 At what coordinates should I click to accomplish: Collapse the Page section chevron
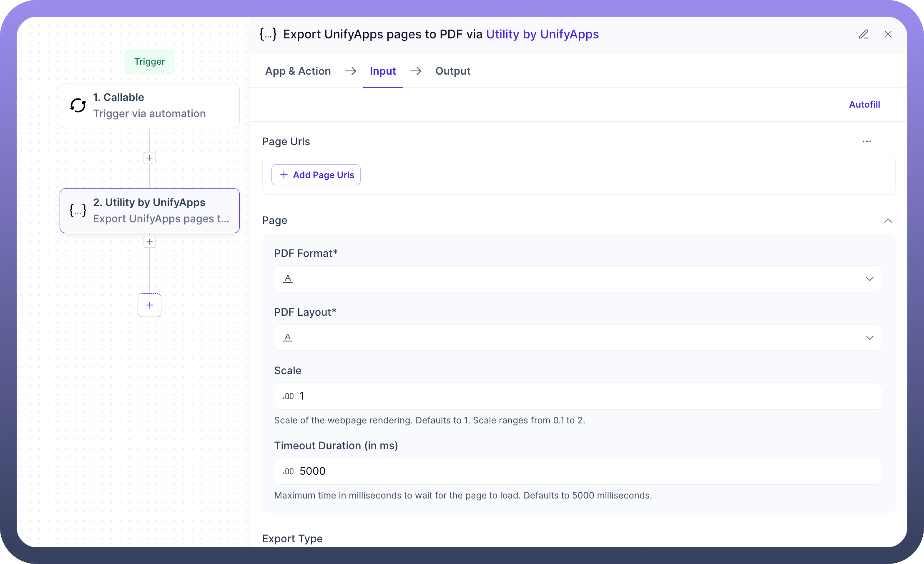coord(888,221)
